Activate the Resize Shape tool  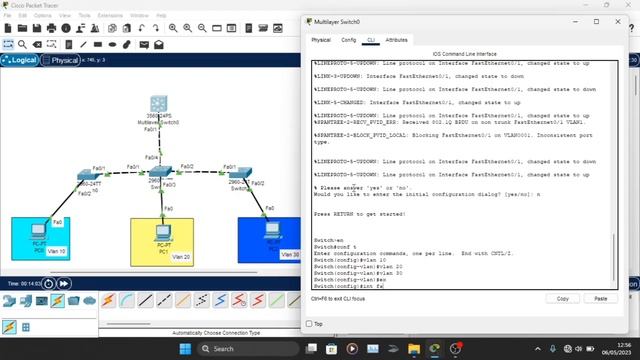(x=51, y=44)
